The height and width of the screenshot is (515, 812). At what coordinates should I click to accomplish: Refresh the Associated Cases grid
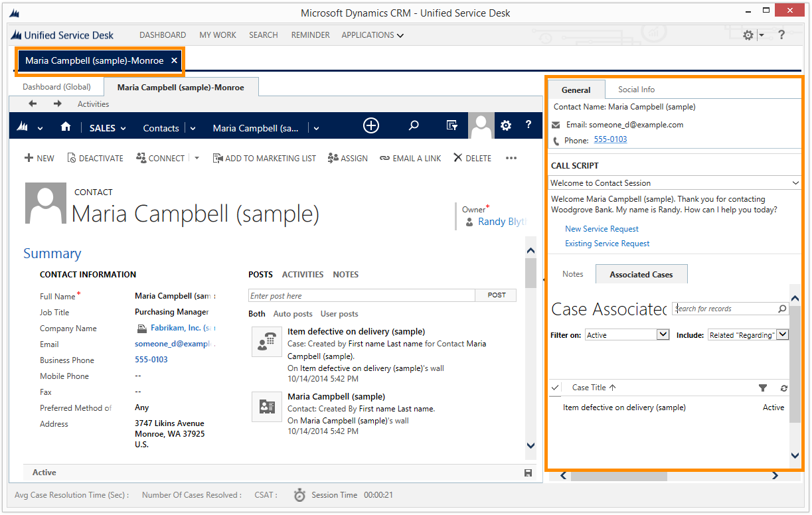(x=783, y=388)
